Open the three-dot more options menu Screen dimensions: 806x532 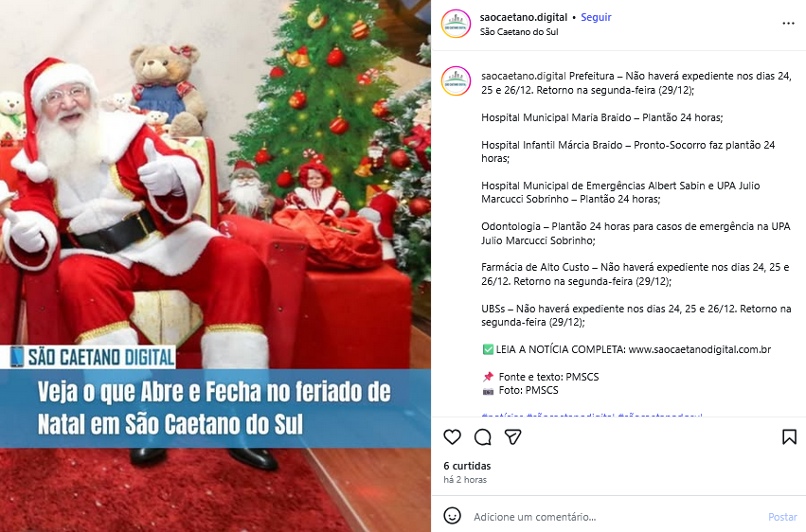pos(788,24)
